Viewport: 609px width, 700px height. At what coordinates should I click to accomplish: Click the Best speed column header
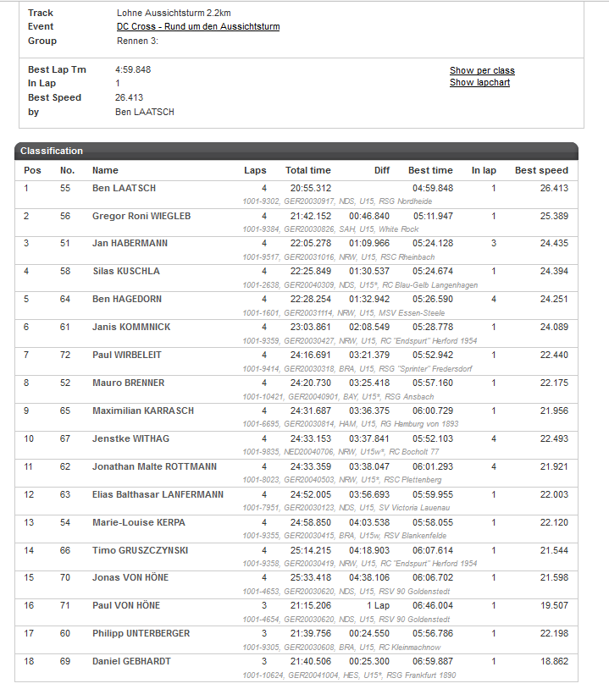pos(541,170)
